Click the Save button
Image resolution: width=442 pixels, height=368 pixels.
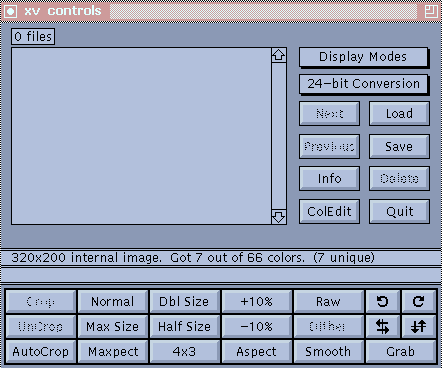click(399, 146)
